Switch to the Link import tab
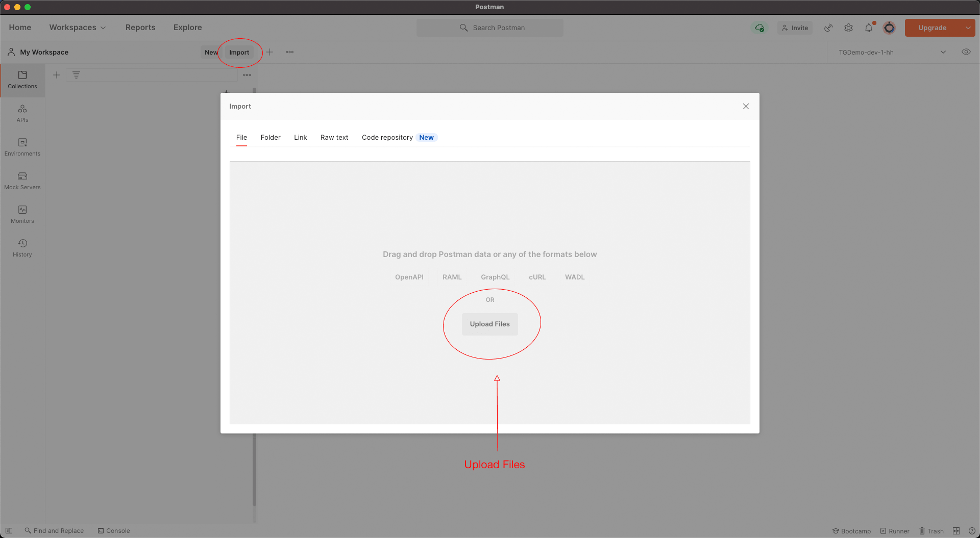Screen dimensions: 980x538 [x=300, y=138]
